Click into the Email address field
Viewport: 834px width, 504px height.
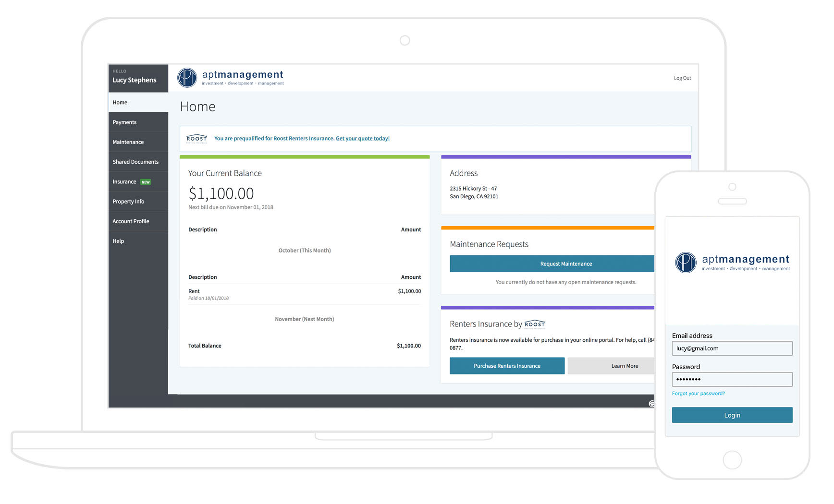(x=732, y=348)
